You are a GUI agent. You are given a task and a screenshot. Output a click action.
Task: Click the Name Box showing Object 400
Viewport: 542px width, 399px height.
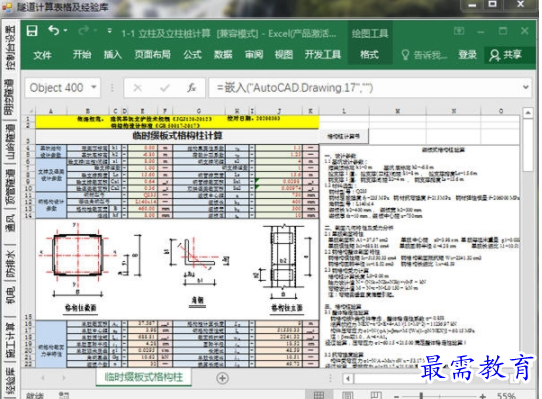pyautogui.click(x=56, y=88)
